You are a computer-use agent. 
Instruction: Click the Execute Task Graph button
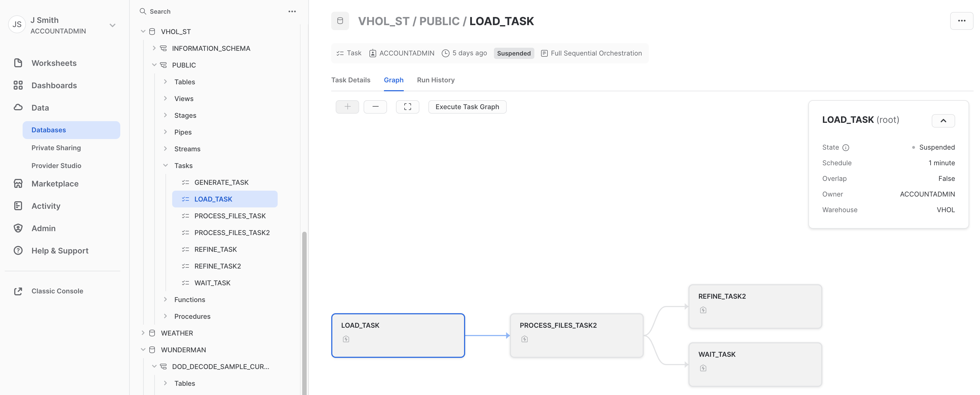[x=467, y=107]
